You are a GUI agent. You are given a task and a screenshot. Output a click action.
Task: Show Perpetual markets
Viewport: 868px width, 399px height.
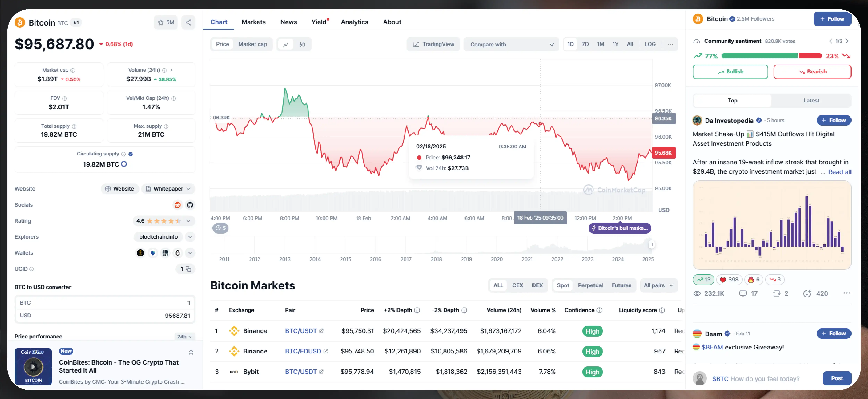590,285
